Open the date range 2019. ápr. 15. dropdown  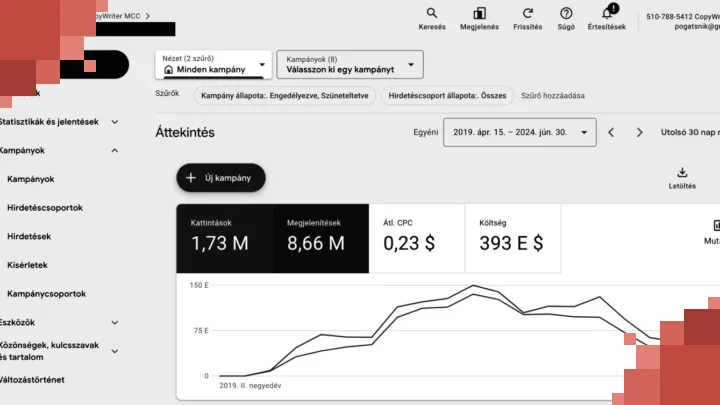(520, 132)
